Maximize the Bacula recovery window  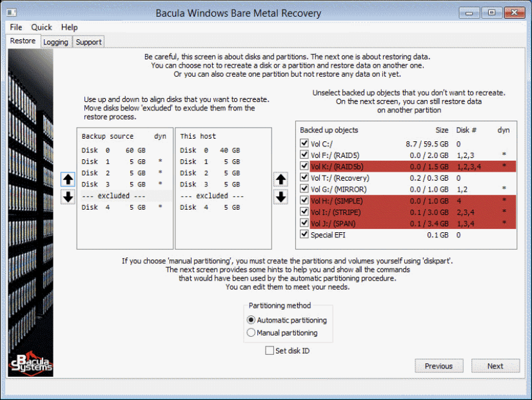tap(491, 13)
